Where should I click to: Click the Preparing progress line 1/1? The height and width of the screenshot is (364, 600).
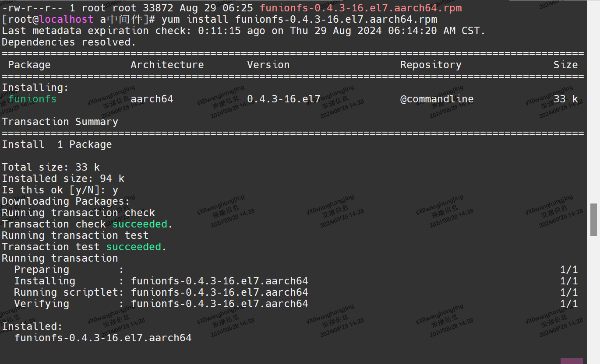click(x=568, y=269)
